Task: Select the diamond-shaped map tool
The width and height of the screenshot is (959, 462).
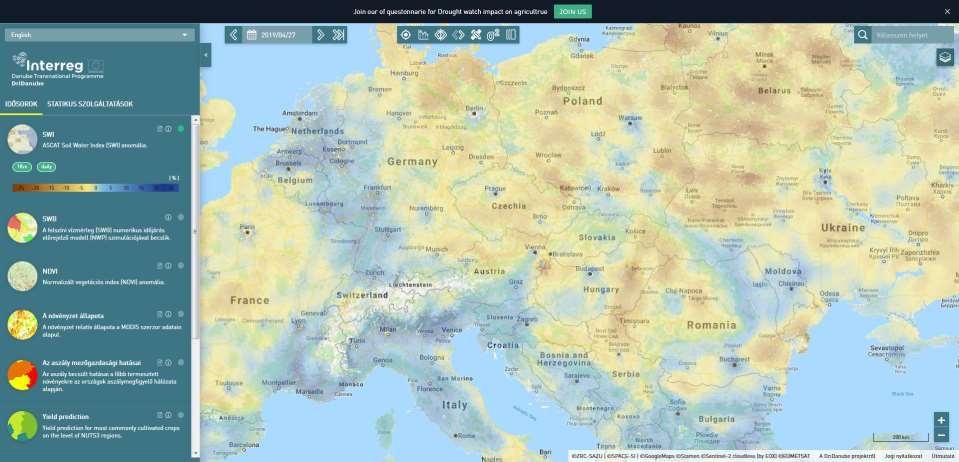Action: [441, 35]
